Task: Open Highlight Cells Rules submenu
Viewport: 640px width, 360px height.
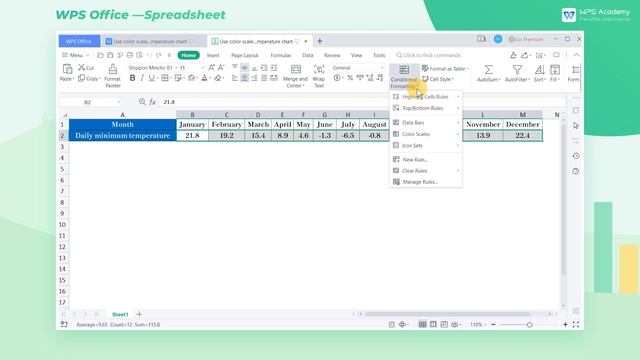Action: 426,97
